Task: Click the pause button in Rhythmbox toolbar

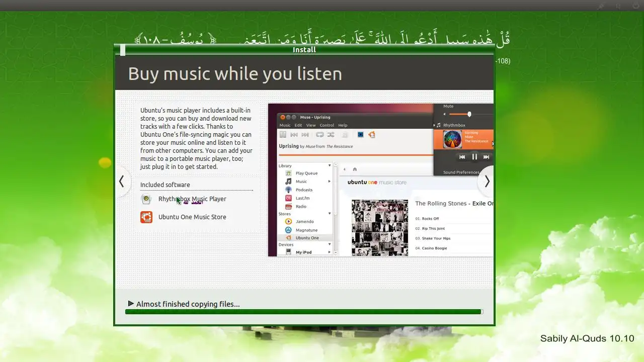Action: pos(283,135)
